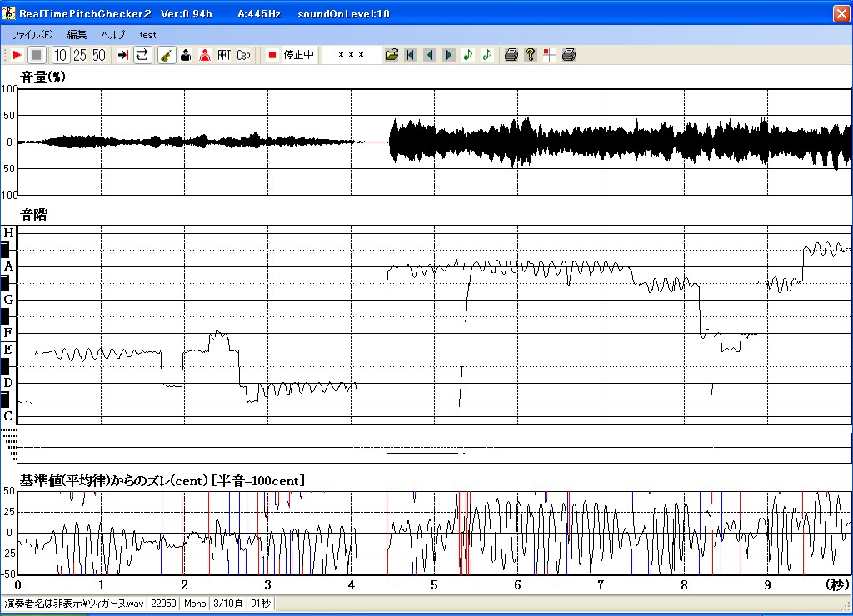The width and height of the screenshot is (853, 616).
Task: Select the 10 time-scale button
Action: tap(60, 55)
